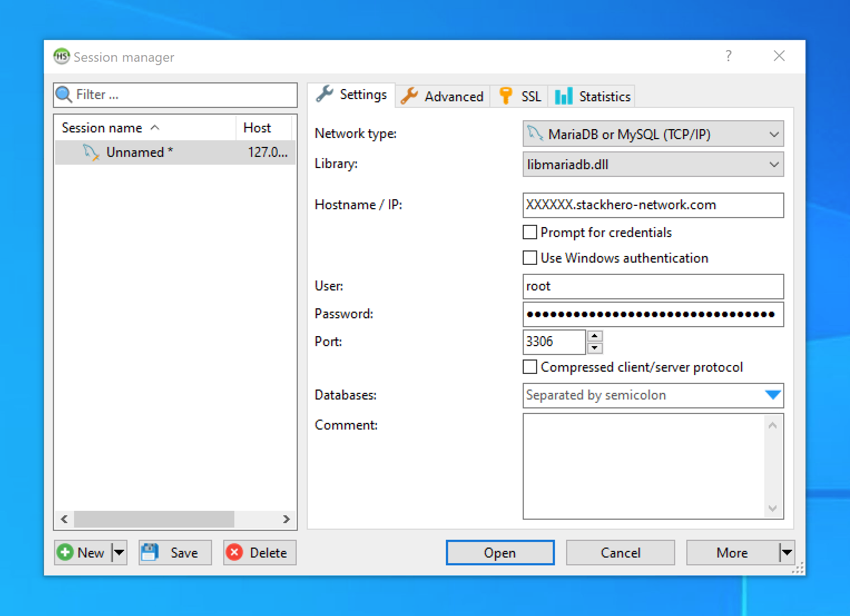Enable Use Windows authentication
This screenshot has height=616, width=850.
pyautogui.click(x=529, y=258)
